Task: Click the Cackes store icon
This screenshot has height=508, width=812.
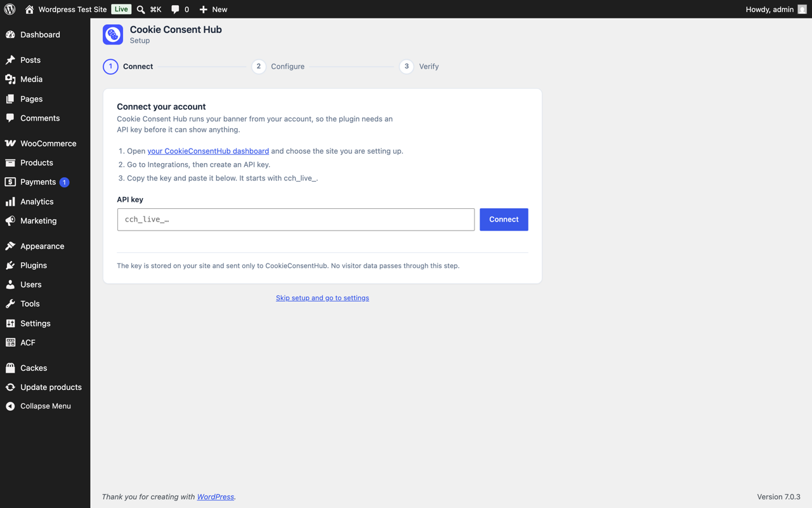Action: [10, 368]
